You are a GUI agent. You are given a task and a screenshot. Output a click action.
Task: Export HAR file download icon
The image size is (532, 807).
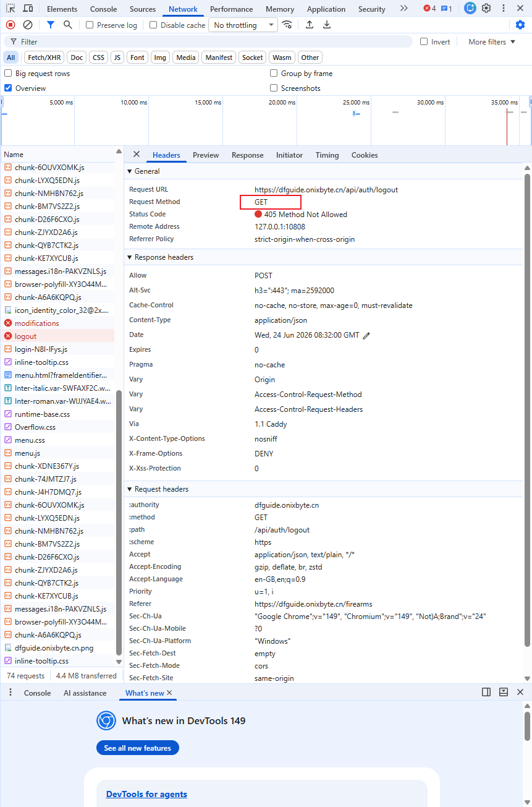(x=327, y=25)
